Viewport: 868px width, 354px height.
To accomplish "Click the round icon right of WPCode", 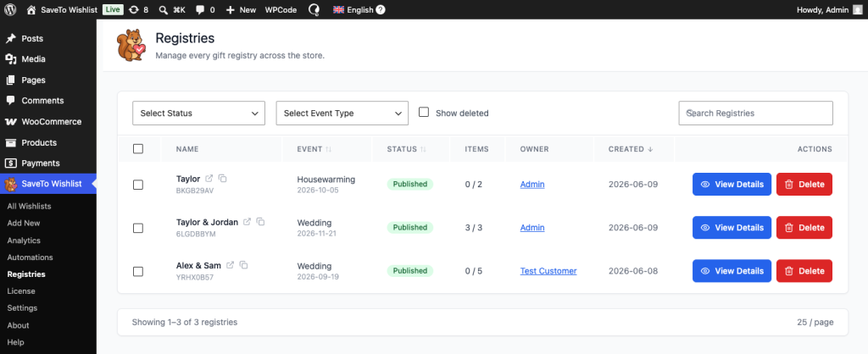I will coord(314,9).
